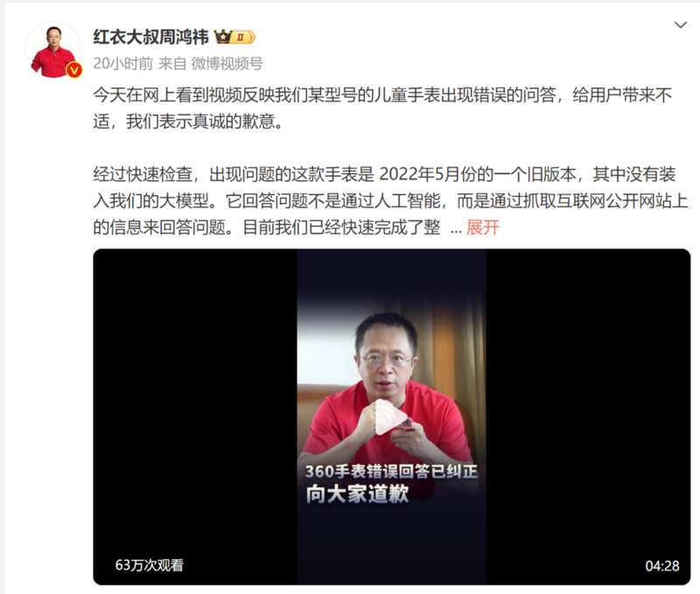Click the 360手表错误回答已纠正 video caption
Viewport: 700px width, 594px height.
pos(391,471)
